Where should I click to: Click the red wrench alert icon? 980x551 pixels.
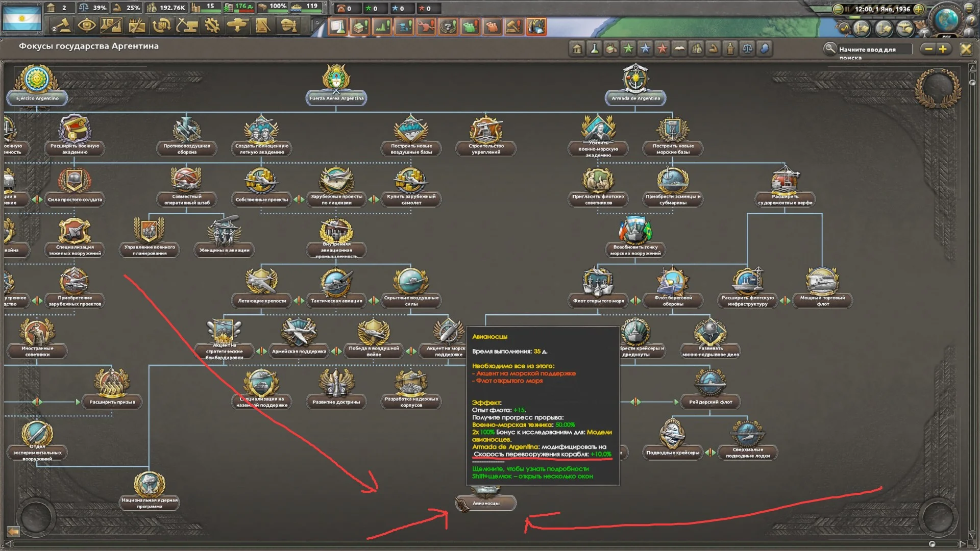coord(426,26)
